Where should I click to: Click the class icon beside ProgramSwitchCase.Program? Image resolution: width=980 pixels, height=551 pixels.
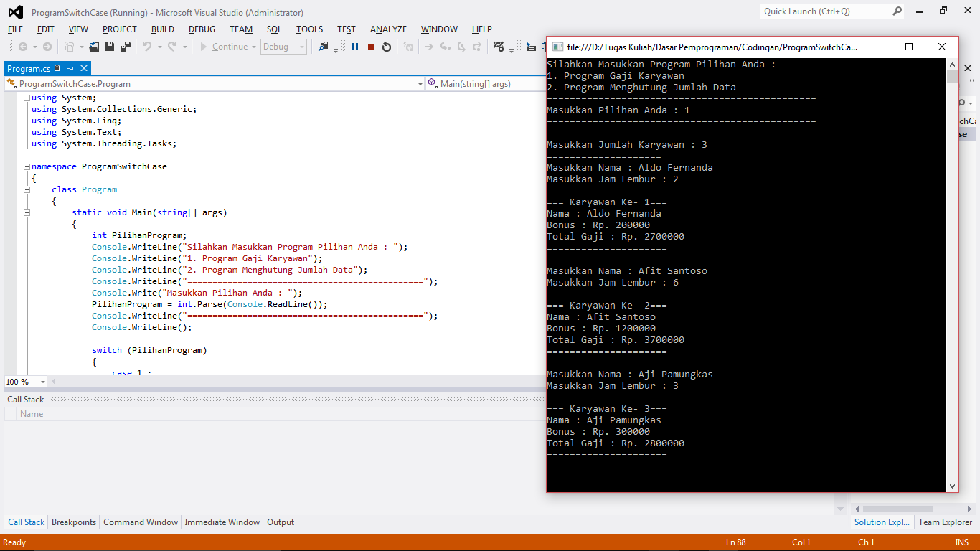pyautogui.click(x=12, y=84)
